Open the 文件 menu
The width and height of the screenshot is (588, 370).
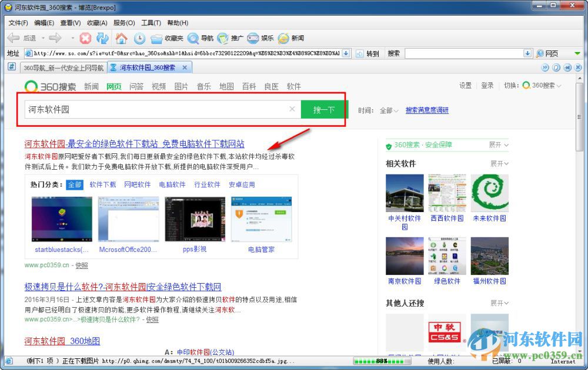18,23
